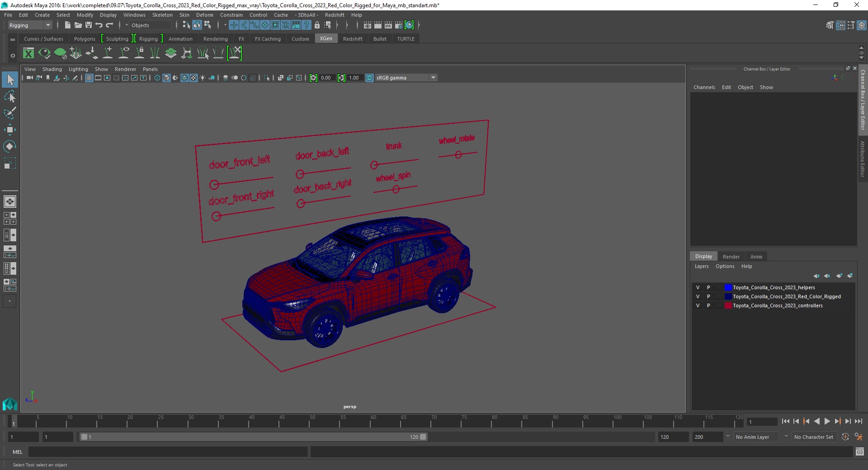This screenshot has height=470, width=868.
Task: Select the Toyota_Corolla_Cross_2023_helpers layer name
Action: 774,287
